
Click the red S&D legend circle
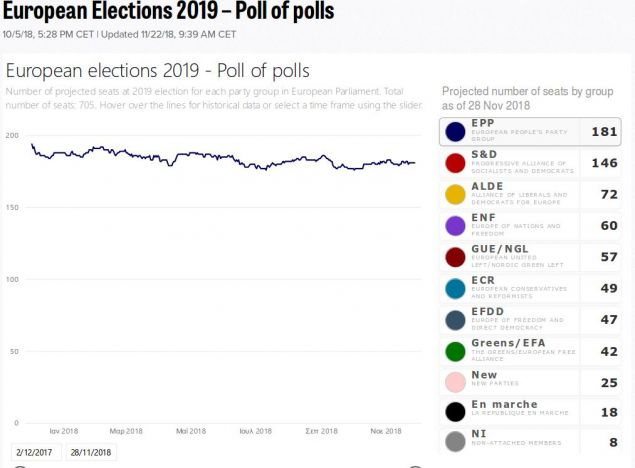click(x=456, y=163)
